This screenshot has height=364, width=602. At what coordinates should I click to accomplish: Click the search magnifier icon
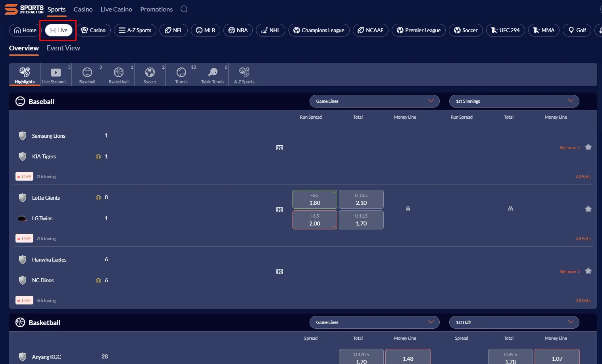click(184, 9)
